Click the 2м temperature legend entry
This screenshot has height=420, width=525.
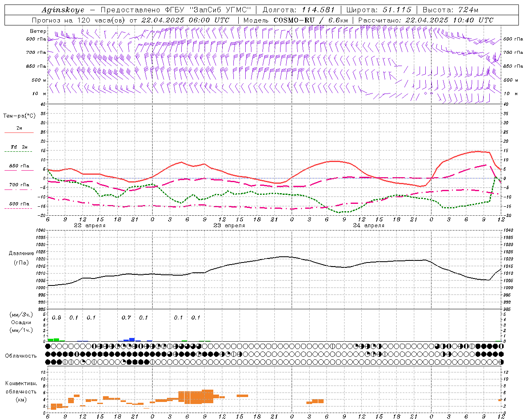click(x=19, y=128)
